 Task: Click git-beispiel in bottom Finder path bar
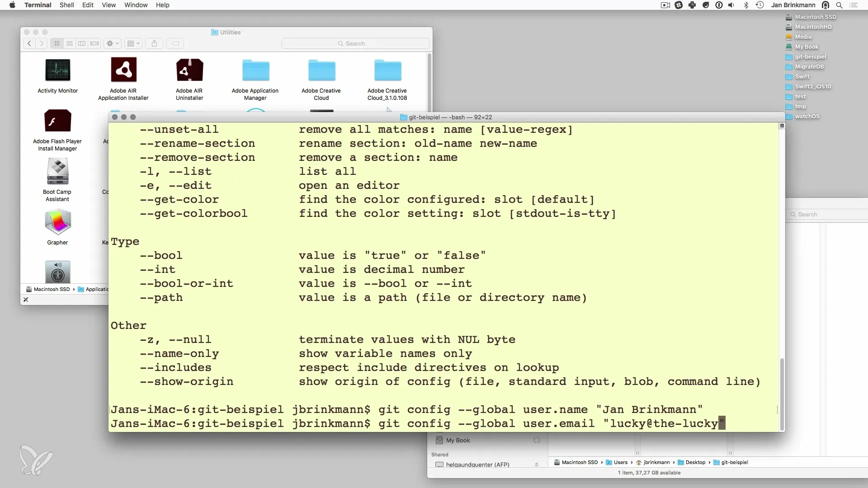(731, 462)
